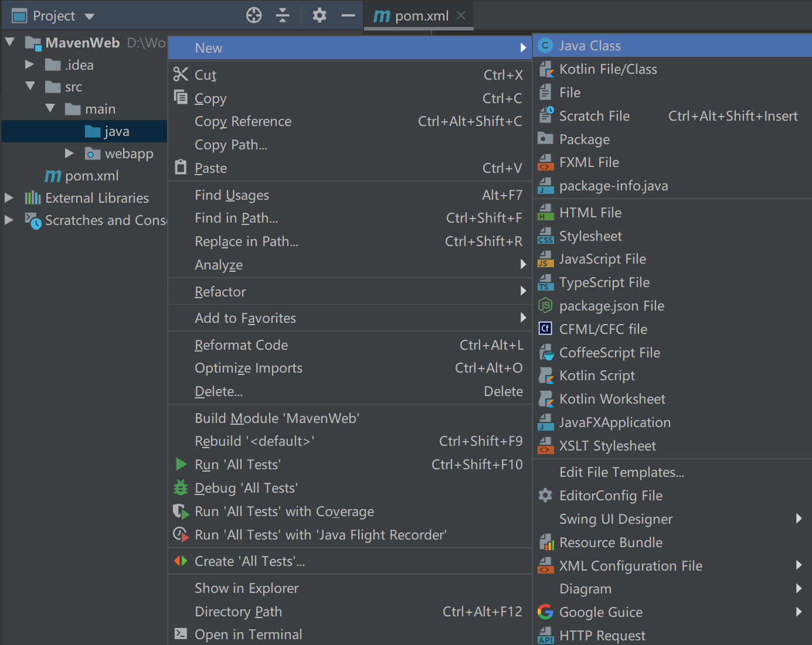Click the Java Flight Recorder icon

pyautogui.click(x=181, y=534)
